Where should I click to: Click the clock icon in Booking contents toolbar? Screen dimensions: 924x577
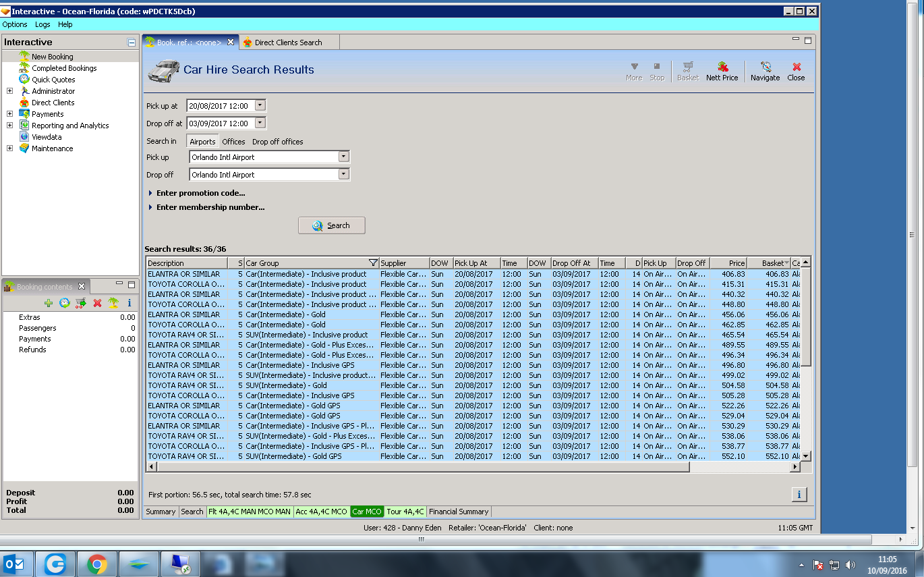click(x=65, y=304)
